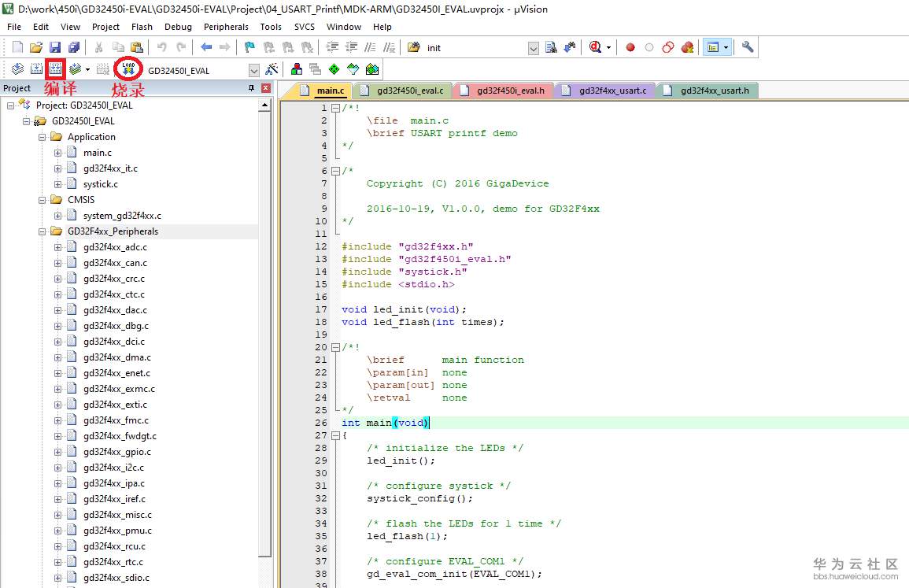Click the LOAD download-to-flash icon
The width and height of the screenshot is (909, 588).
127,68
